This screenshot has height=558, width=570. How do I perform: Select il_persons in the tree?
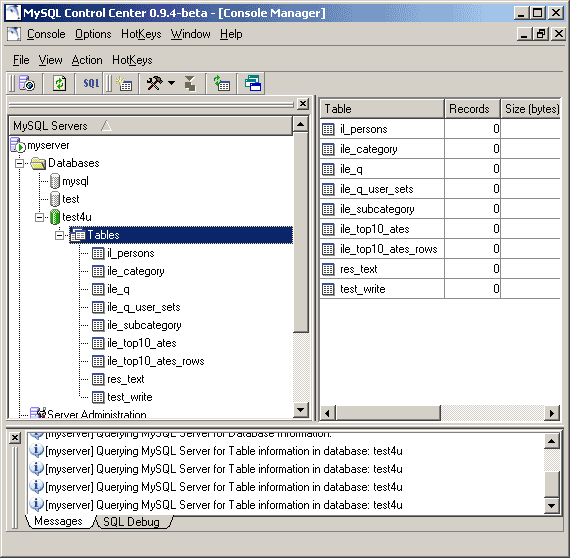pyautogui.click(x=131, y=253)
